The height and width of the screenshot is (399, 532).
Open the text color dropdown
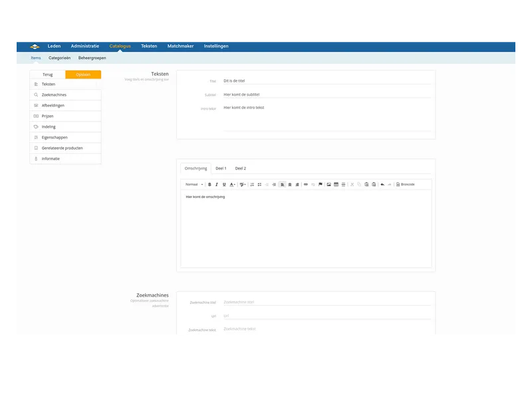click(x=232, y=185)
